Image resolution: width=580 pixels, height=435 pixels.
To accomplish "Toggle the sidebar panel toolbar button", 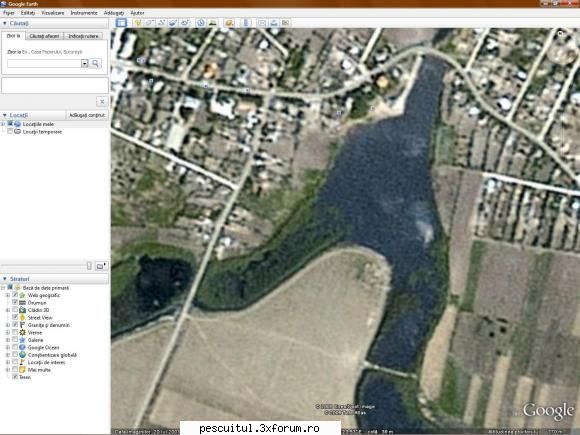I will [x=121, y=23].
